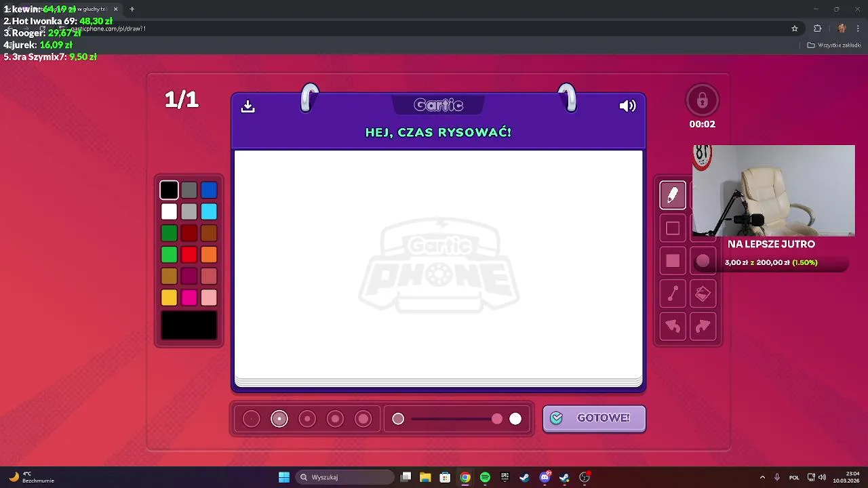Submit drawing with the GOTOWE! button
The image size is (868, 488).
[594, 418]
